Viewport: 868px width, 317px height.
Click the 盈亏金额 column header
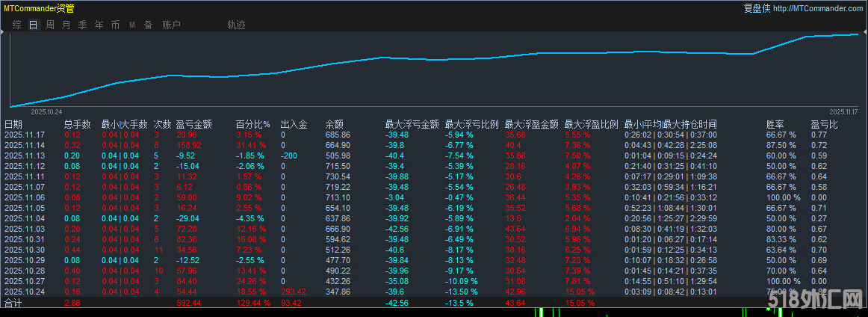pos(193,125)
